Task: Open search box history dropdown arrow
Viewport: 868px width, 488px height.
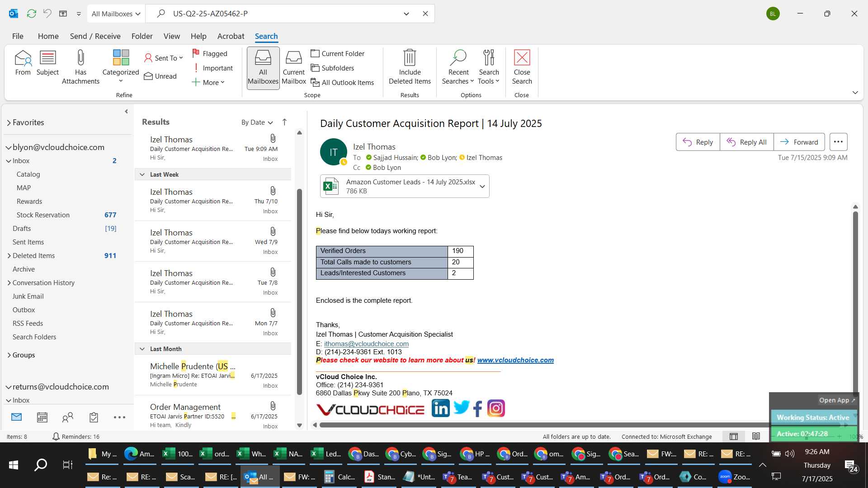Action: pos(406,14)
